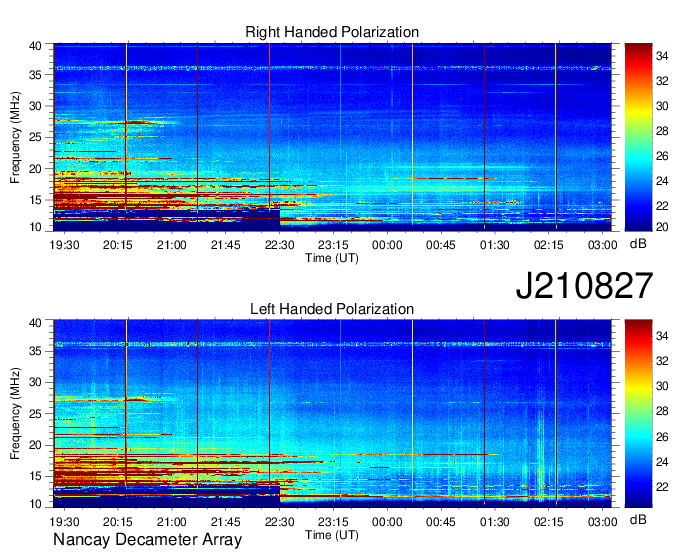680x552 pixels.
Task: Click the 40 MHz frequency tick of Right Handed plot
Action: pos(35,46)
